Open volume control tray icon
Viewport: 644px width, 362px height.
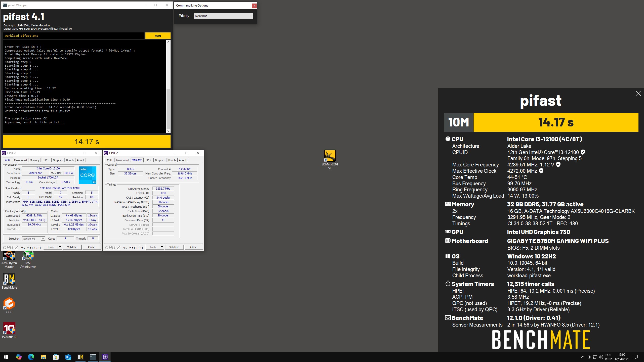pos(601,357)
